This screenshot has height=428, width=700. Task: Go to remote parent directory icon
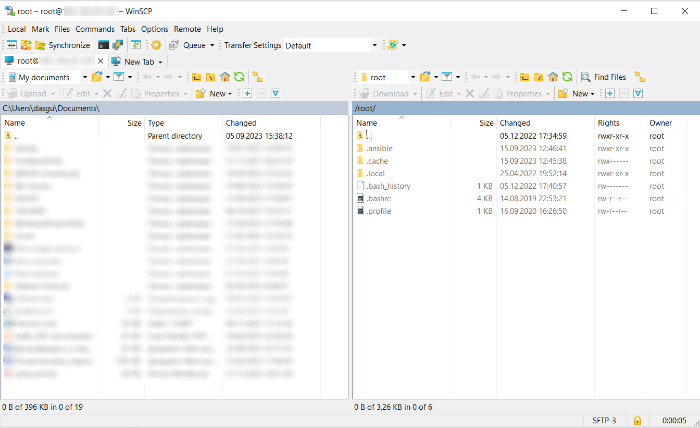pos(525,77)
